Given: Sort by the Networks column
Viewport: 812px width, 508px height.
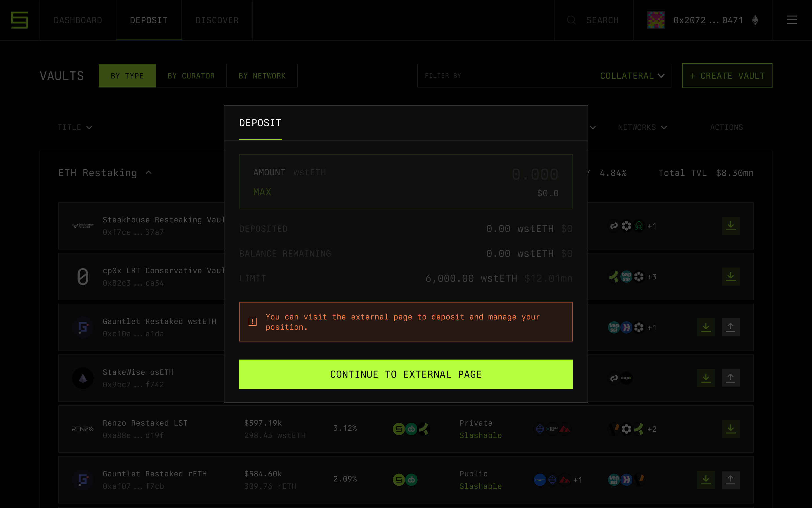Looking at the screenshot, I should pos(642,127).
